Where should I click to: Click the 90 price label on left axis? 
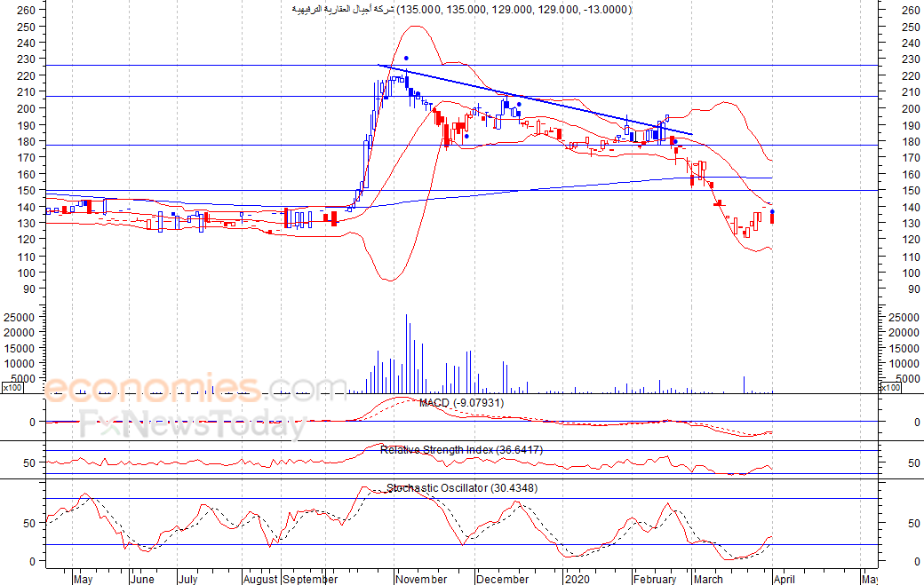(29, 289)
